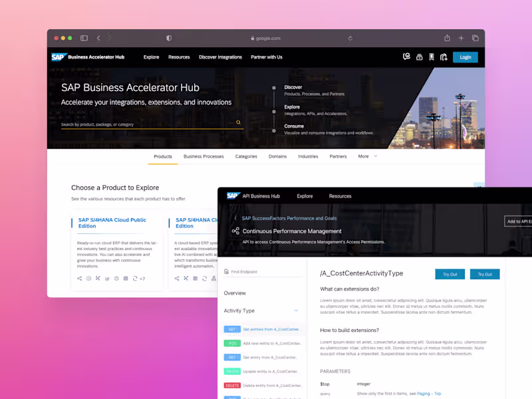Image resolution: width=532 pixels, height=399 pixels.
Task: Click the cube icon on Public Edition card
Action: click(88, 278)
